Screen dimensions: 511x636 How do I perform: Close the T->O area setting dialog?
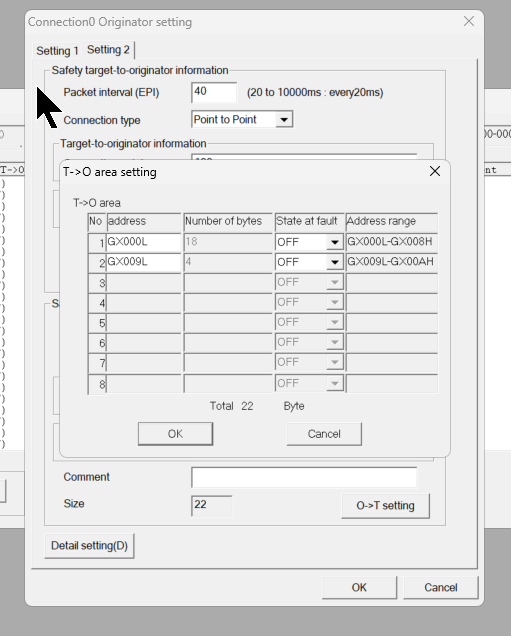435,171
